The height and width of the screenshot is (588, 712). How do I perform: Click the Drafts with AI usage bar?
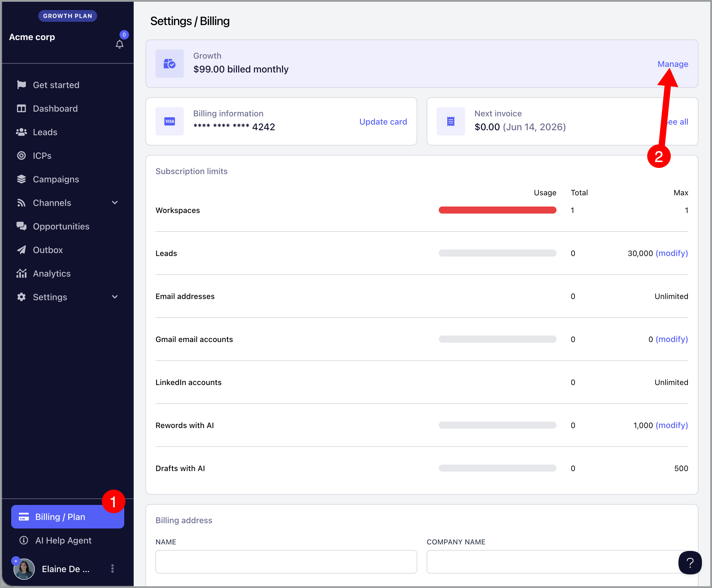point(497,468)
